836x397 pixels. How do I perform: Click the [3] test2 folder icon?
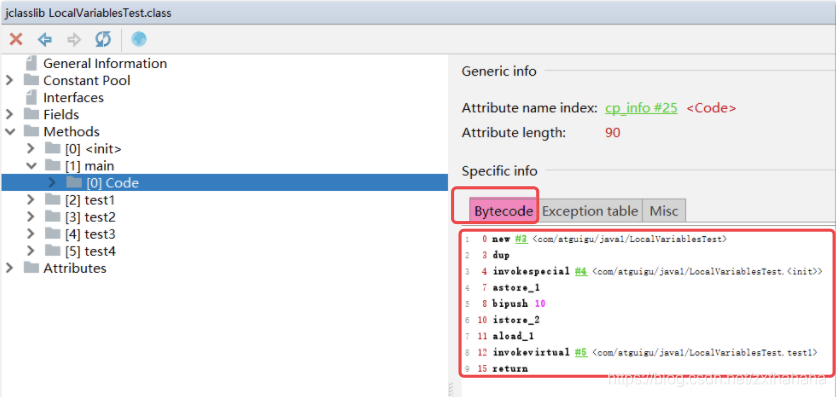click(x=53, y=217)
